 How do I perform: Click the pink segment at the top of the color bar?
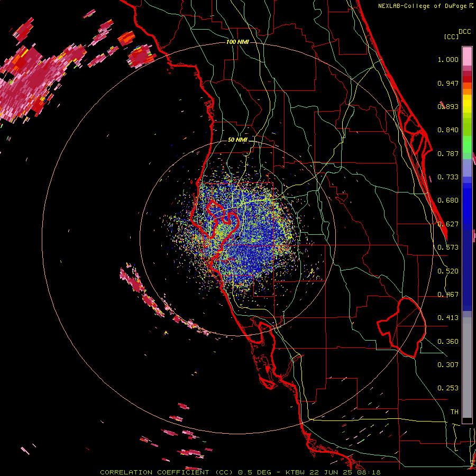click(x=467, y=56)
